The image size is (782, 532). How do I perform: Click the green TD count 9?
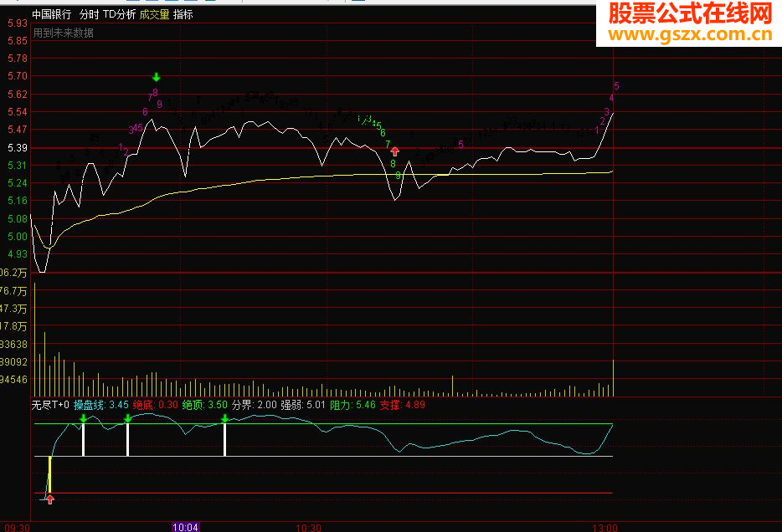tap(398, 176)
